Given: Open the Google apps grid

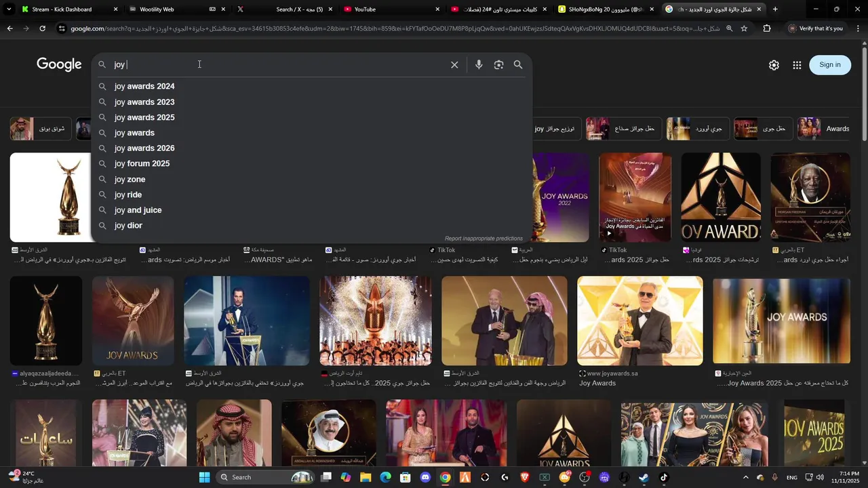Looking at the screenshot, I should click(x=797, y=65).
